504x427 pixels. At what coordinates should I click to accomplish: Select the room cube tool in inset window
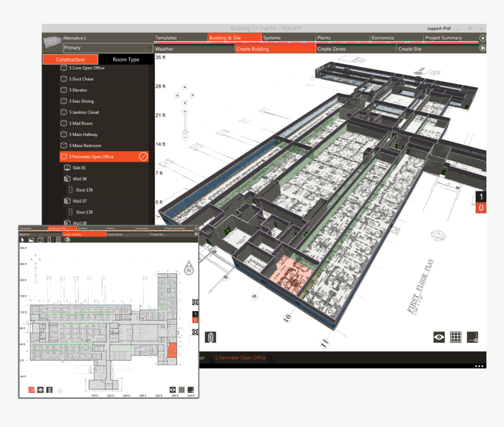[40, 240]
